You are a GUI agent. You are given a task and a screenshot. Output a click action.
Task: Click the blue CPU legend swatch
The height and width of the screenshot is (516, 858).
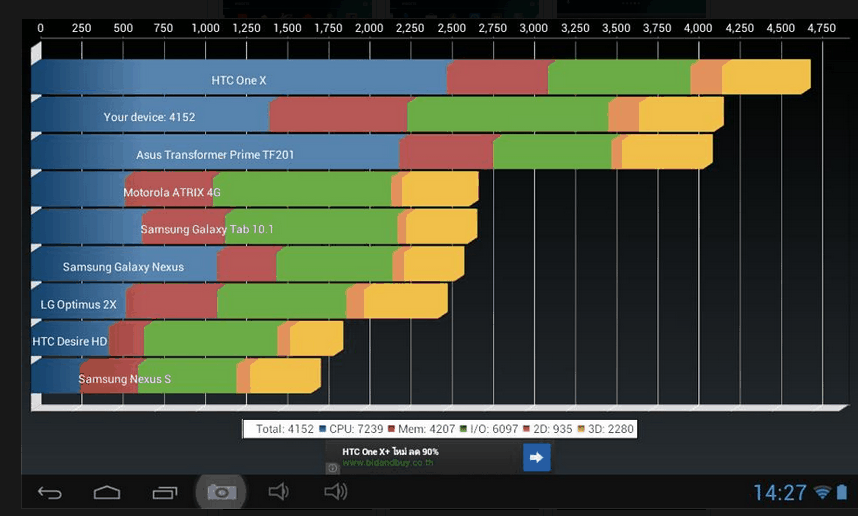click(x=322, y=428)
